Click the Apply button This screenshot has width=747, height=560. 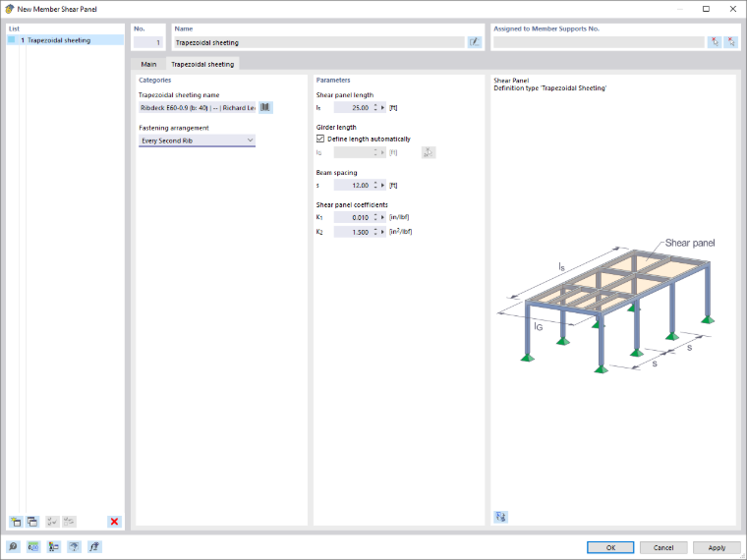(x=717, y=547)
